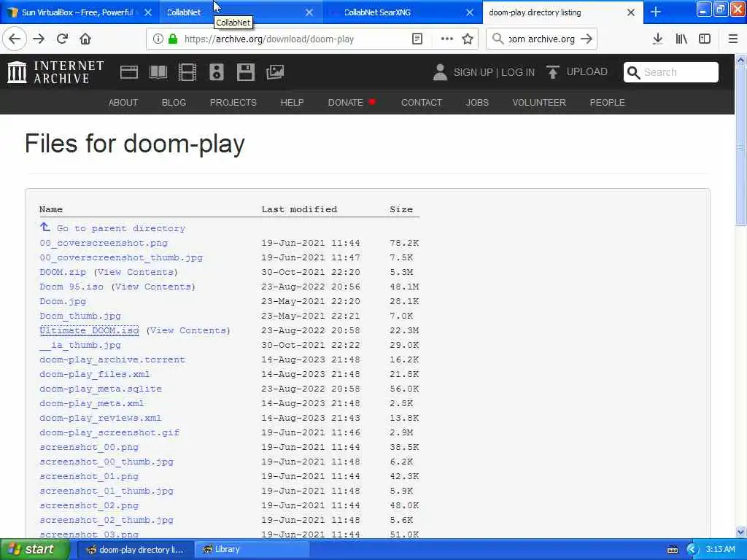Select doom-play taskbar button

click(x=135, y=550)
